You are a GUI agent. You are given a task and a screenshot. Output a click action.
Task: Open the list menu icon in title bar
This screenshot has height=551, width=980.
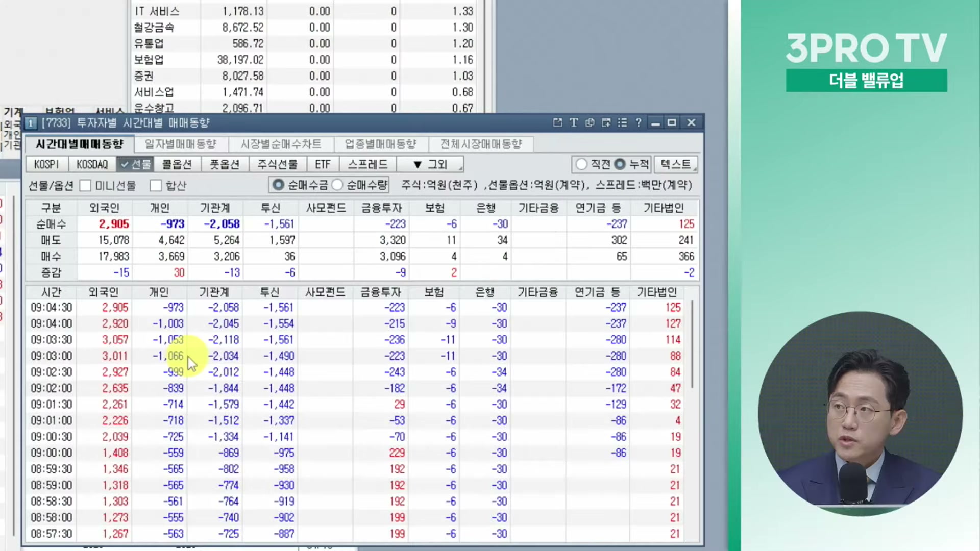coord(622,123)
